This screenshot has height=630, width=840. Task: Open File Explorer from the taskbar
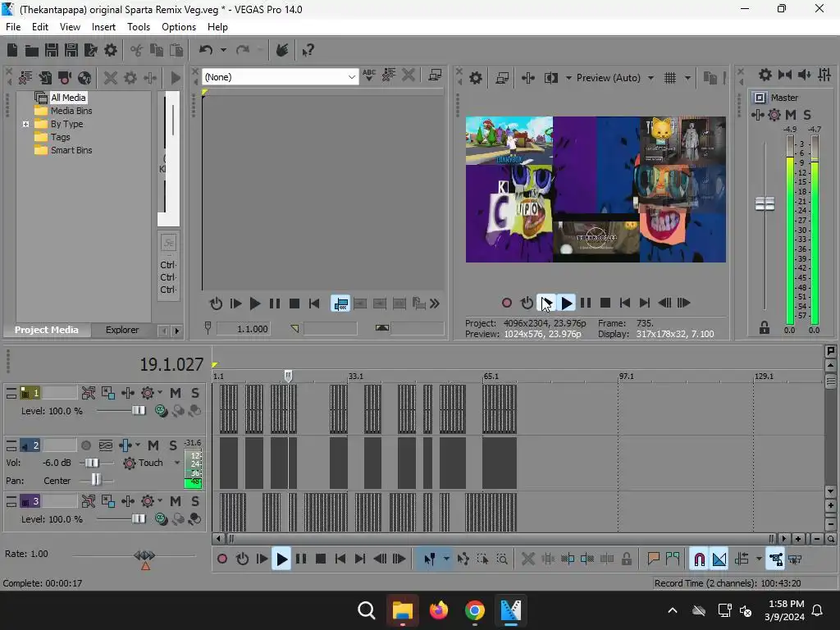pyautogui.click(x=402, y=610)
